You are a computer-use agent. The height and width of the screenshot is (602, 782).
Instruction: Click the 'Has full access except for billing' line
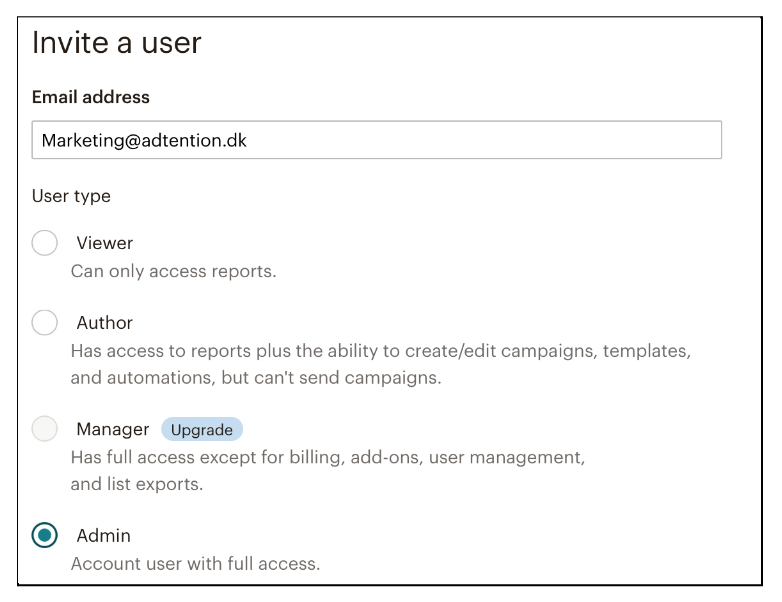click(x=327, y=457)
